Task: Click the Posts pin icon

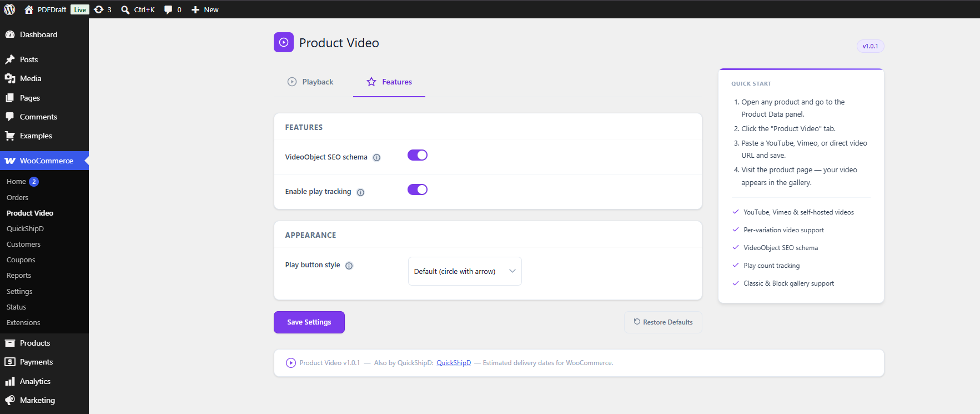Action: coord(10,59)
